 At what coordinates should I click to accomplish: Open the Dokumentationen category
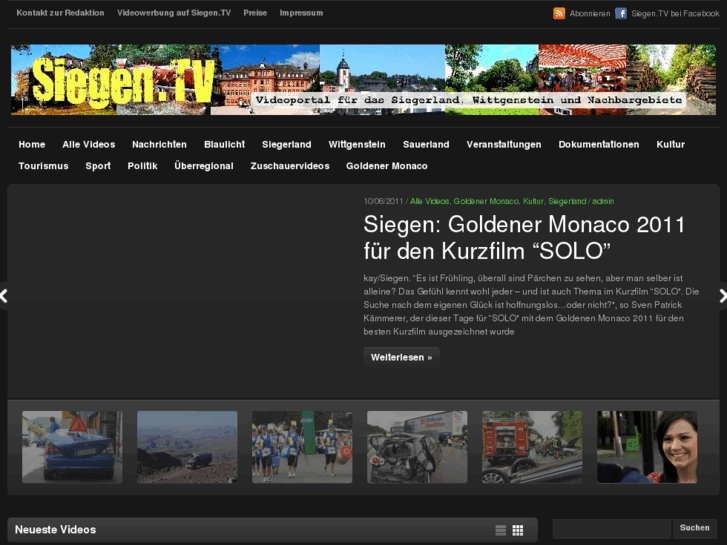pos(599,144)
